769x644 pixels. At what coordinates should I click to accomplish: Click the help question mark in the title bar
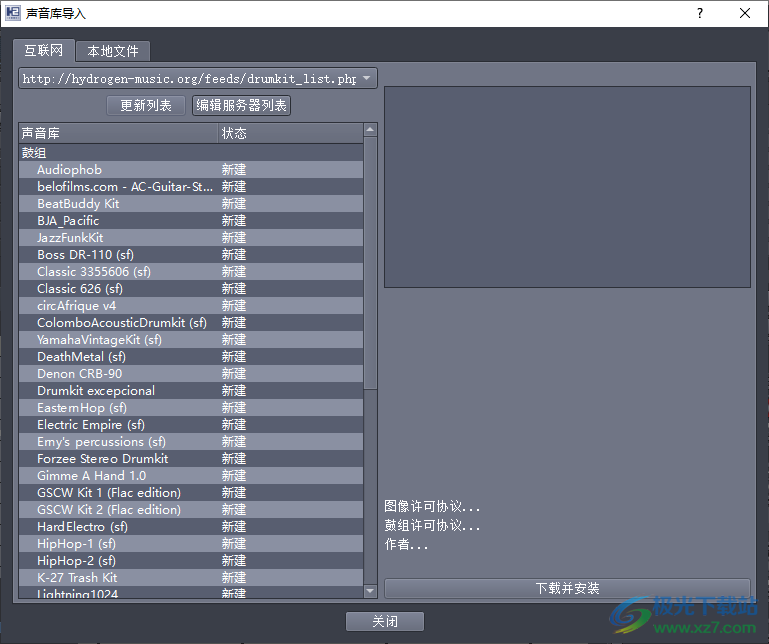point(700,13)
